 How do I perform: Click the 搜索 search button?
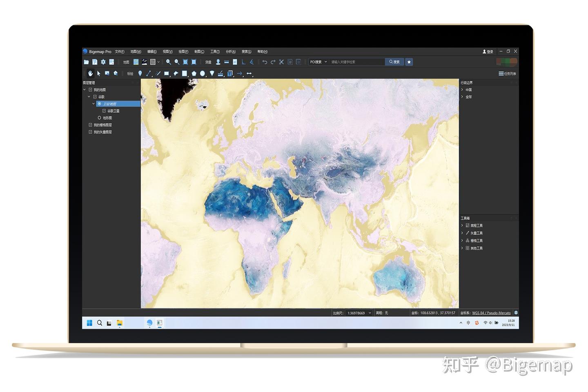tap(394, 62)
